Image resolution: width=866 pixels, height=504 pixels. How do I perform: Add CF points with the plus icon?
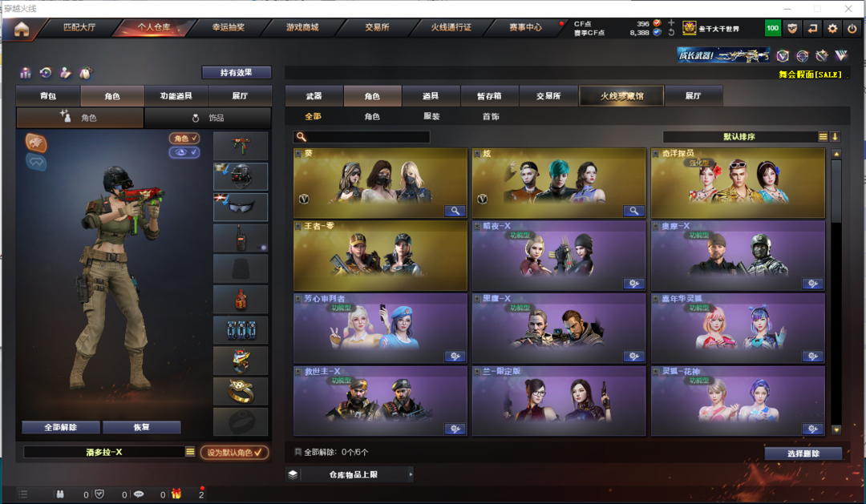pos(671,22)
